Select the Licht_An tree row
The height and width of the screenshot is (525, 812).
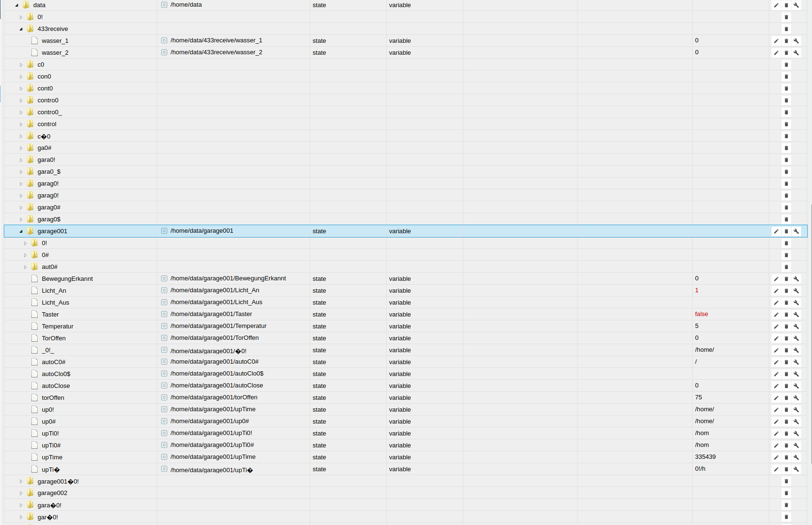pos(406,290)
